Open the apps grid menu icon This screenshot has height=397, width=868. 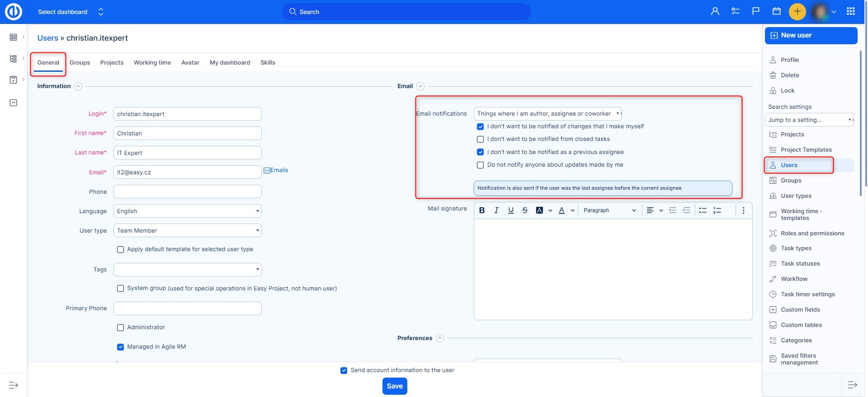[850, 11]
